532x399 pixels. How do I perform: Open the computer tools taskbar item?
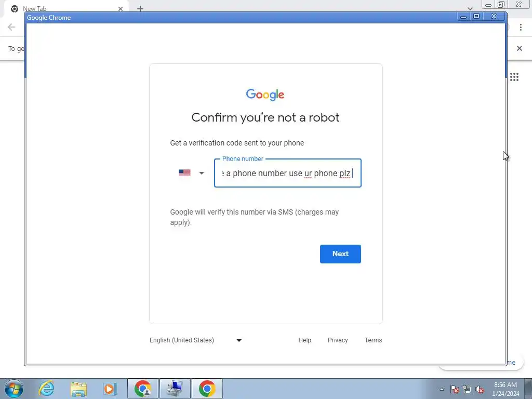(175, 389)
